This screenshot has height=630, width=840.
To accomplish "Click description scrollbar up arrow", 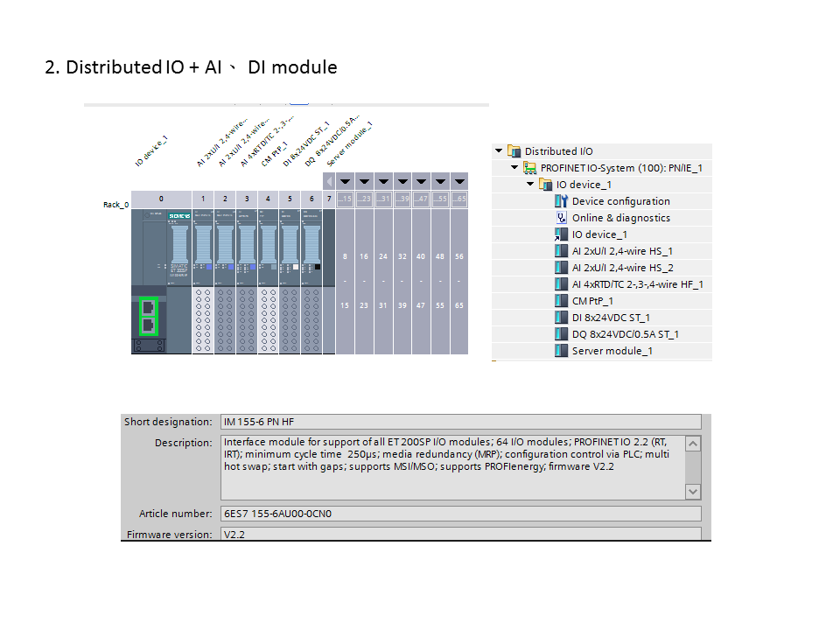I will click(x=693, y=444).
